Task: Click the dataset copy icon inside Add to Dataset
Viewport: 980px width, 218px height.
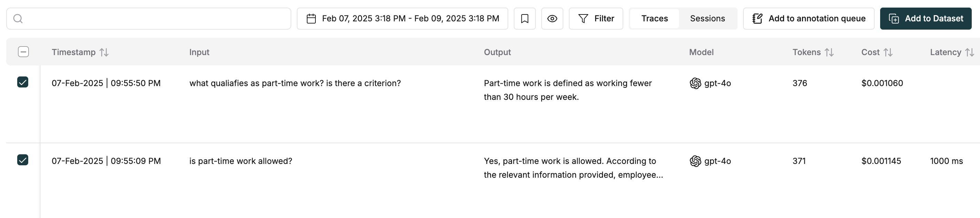Action: tap(894, 18)
